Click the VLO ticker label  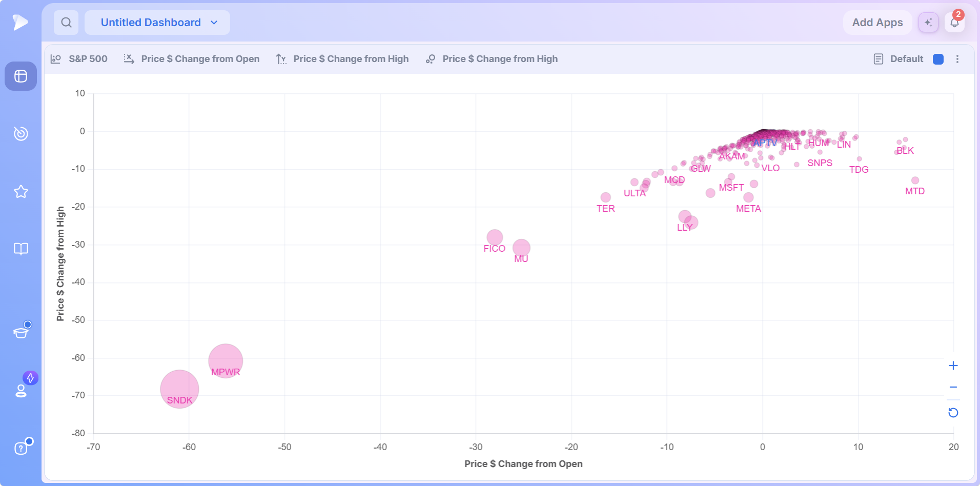click(x=770, y=168)
